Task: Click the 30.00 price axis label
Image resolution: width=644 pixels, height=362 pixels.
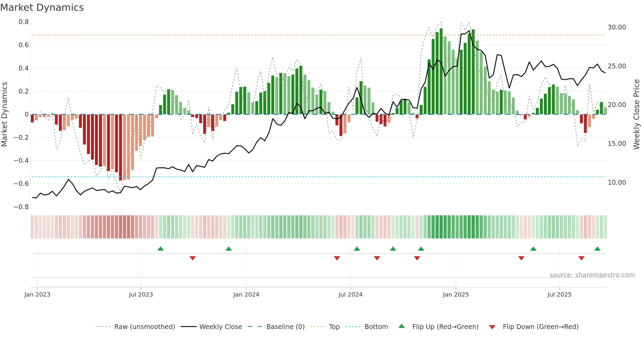Action: 617,27
